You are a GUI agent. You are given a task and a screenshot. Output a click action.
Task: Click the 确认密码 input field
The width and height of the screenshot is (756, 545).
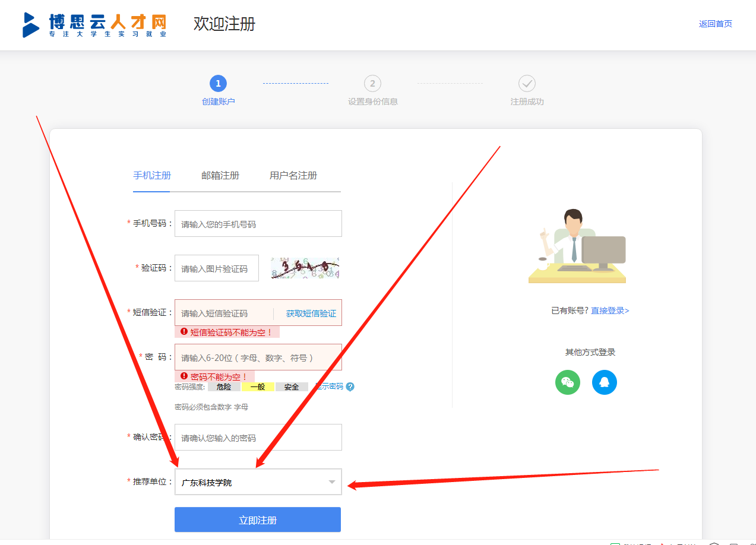(258, 438)
